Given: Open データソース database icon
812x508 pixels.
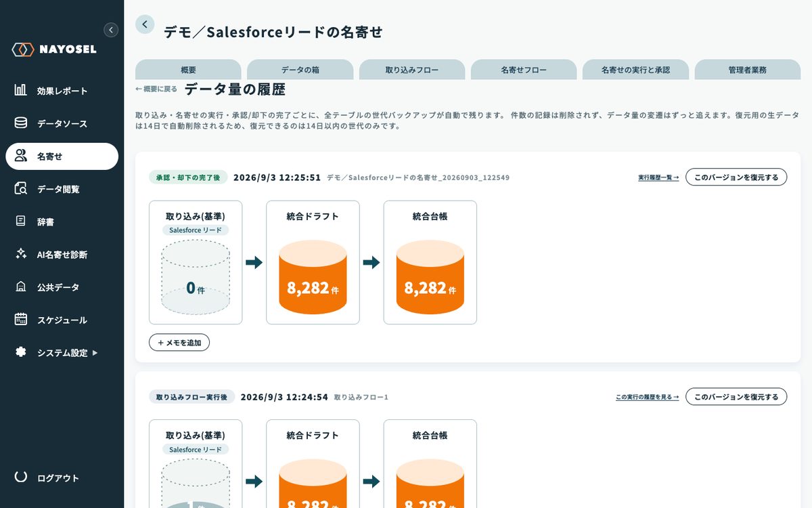Looking at the screenshot, I should pyautogui.click(x=21, y=123).
